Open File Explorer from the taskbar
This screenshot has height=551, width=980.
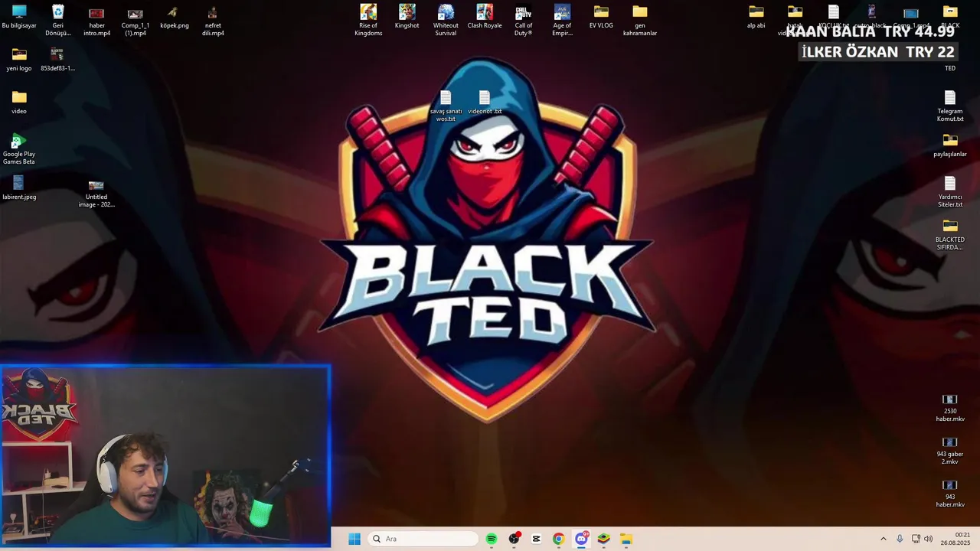click(x=626, y=539)
